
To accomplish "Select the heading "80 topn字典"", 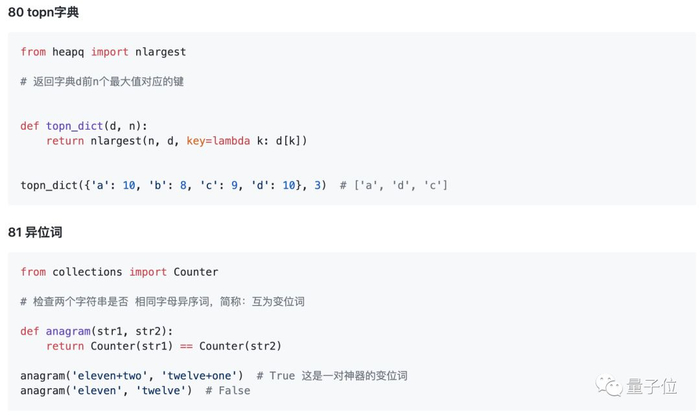I will click(x=43, y=13).
